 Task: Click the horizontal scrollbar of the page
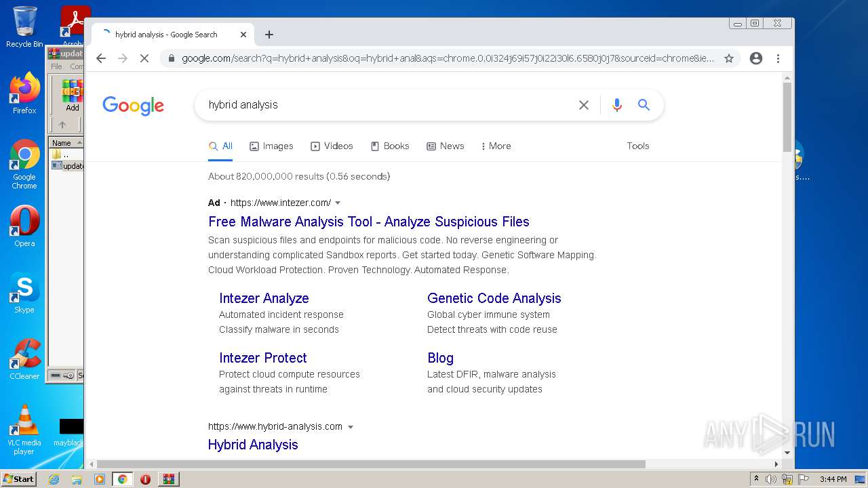pyautogui.click(x=372, y=464)
